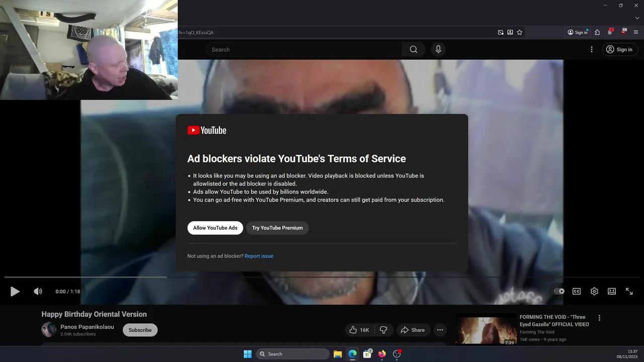644x362 pixels.
Task: Expand the list-all-tabs chevron below window controls
Action: pos(637,18)
